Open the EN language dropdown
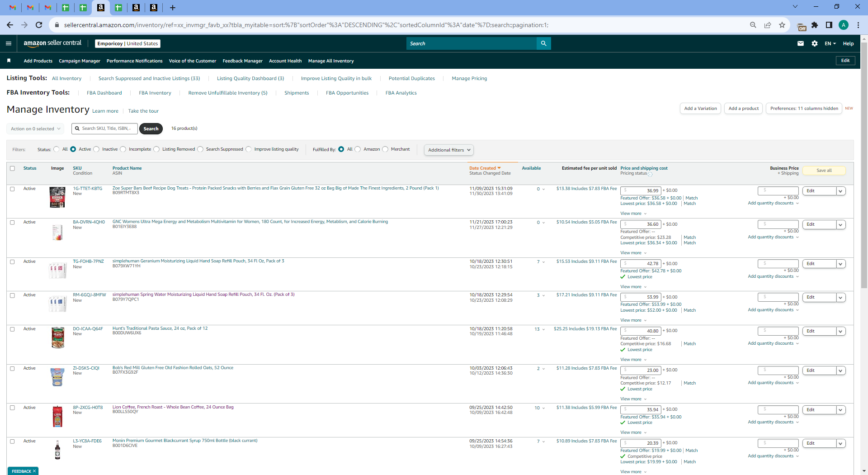The width and height of the screenshot is (868, 475). point(830,43)
